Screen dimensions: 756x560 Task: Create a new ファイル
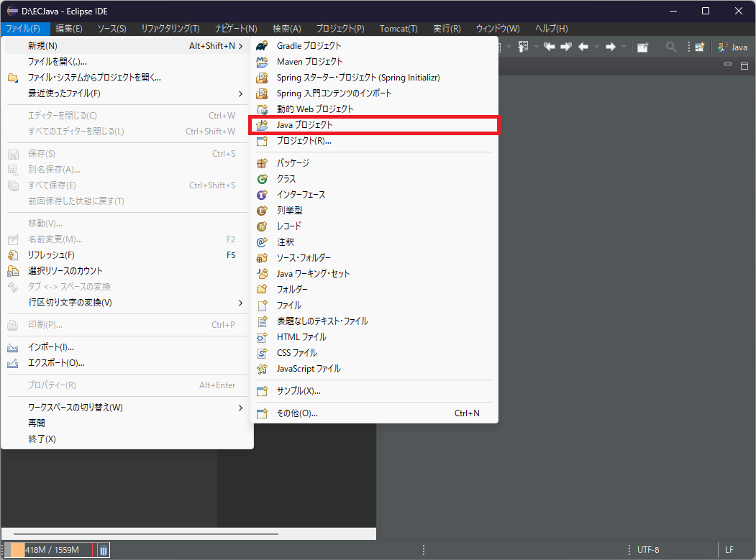[374, 305]
